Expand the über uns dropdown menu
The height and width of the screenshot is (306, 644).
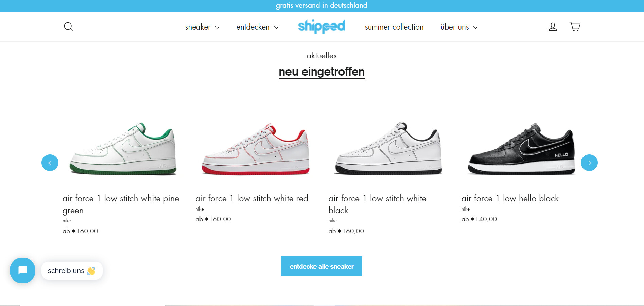click(459, 27)
